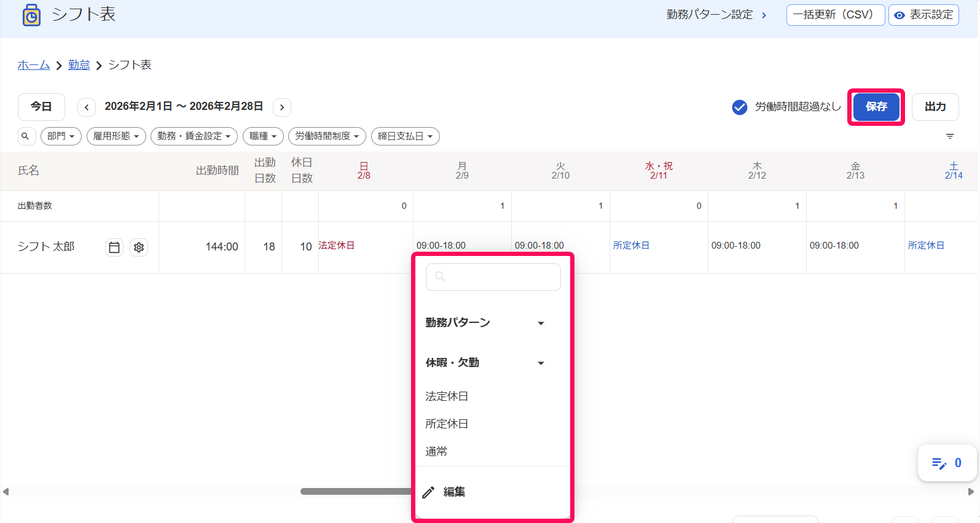
Task: Click the 氏名 column header
Action: [x=28, y=171]
